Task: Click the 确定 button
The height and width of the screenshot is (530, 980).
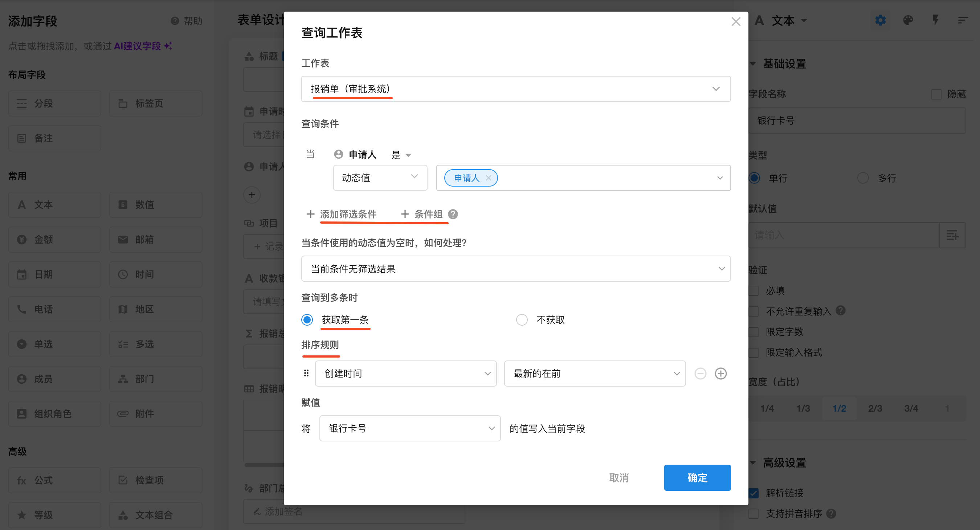Action: click(x=697, y=477)
